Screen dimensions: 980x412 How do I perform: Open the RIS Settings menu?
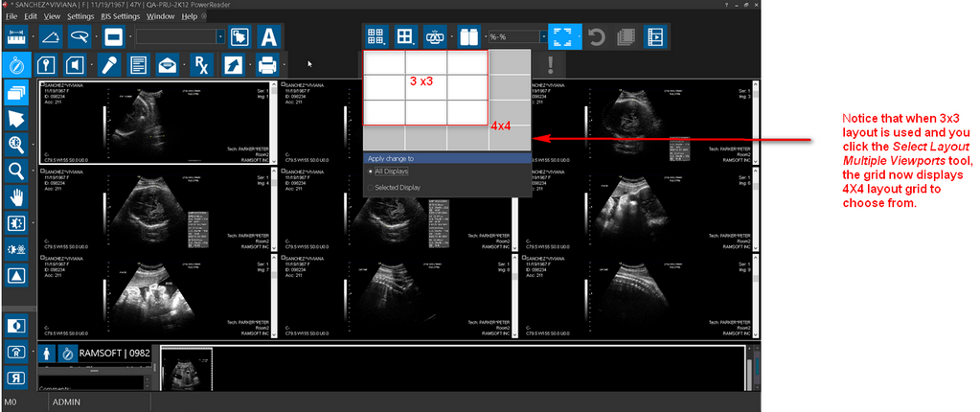click(x=120, y=16)
